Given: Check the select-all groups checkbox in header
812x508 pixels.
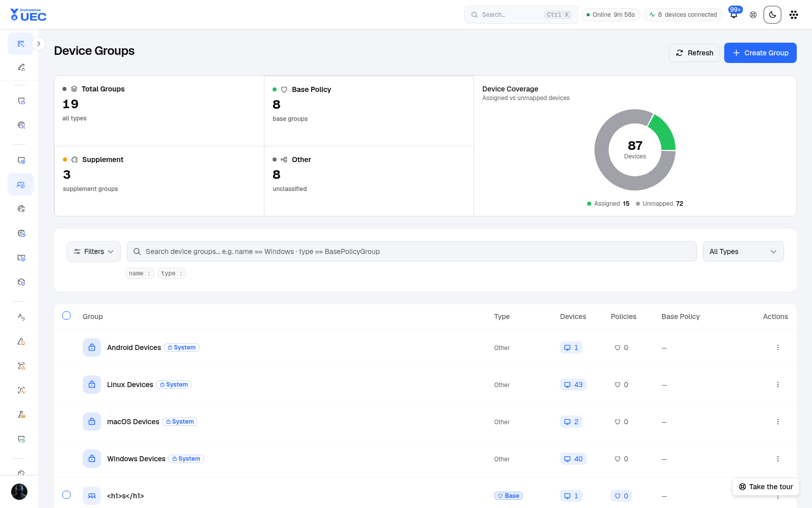Looking at the screenshot, I should click(x=66, y=315).
